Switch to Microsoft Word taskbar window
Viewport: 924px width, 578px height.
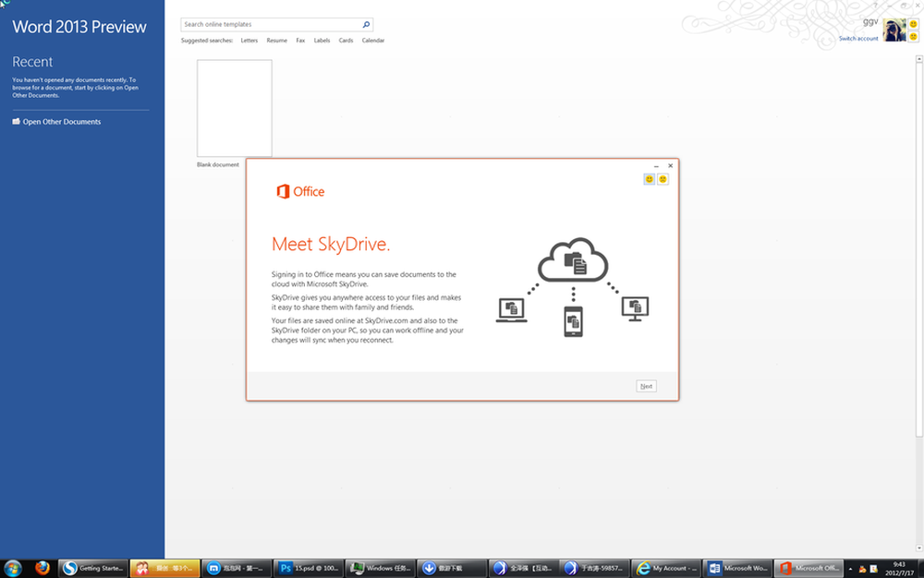click(x=737, y=568)
